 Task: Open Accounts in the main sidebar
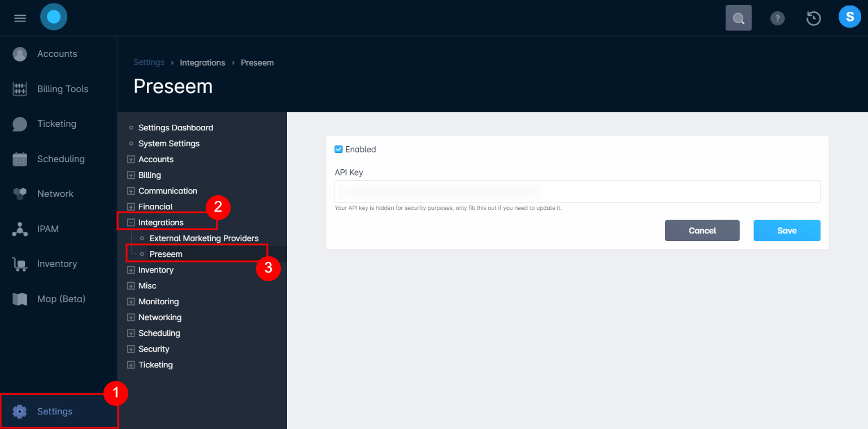tap(58, 54)
